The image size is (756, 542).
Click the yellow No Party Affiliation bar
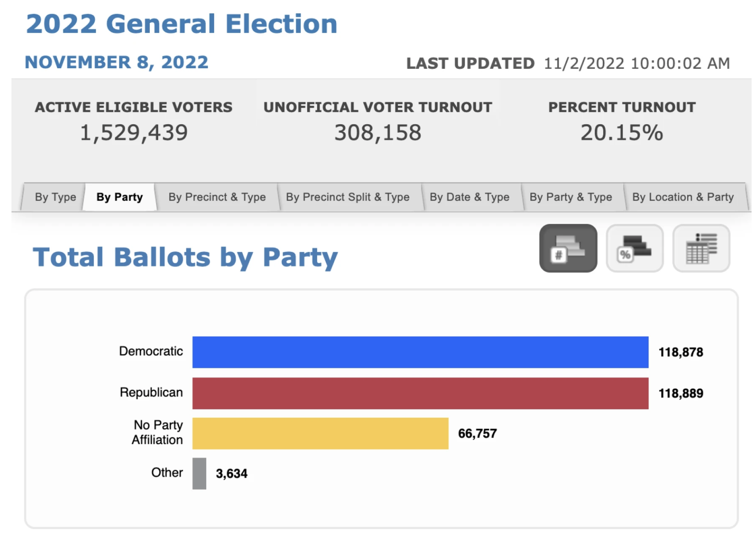320,434
